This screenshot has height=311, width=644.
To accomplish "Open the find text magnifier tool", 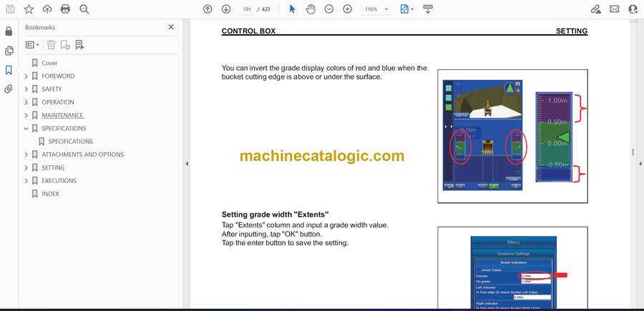I will [x=84, y=9].
